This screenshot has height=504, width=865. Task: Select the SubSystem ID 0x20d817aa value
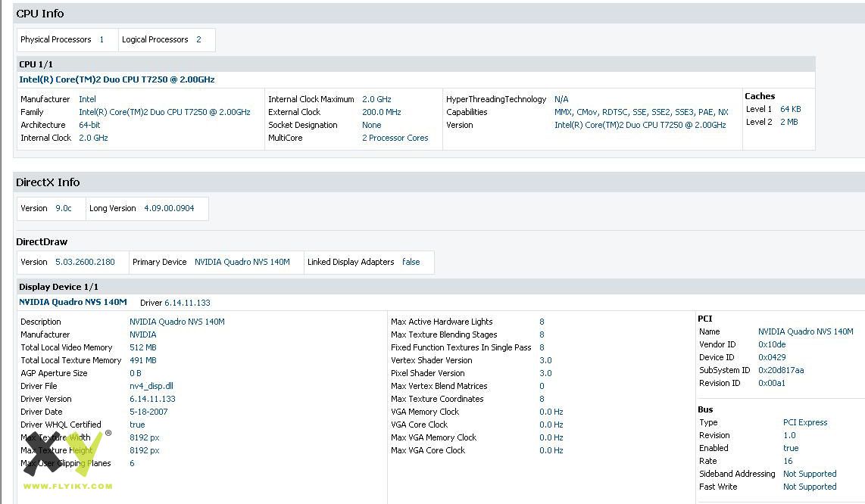click(x=781, y=370)
